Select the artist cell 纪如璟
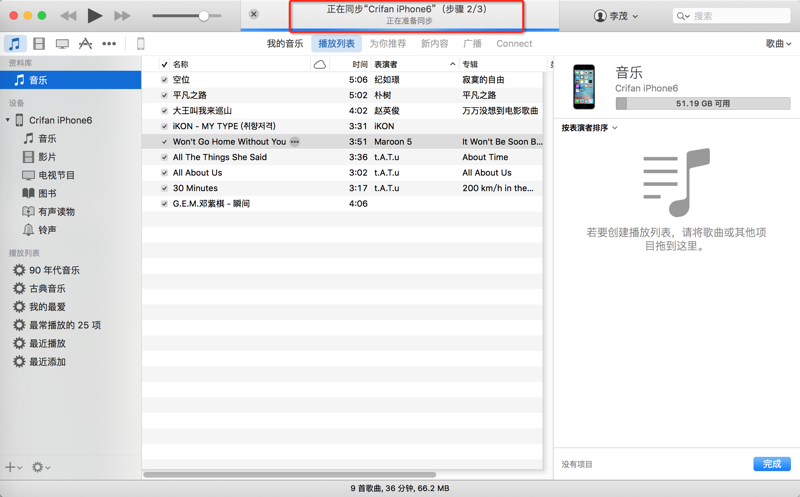 pos(387,80)
